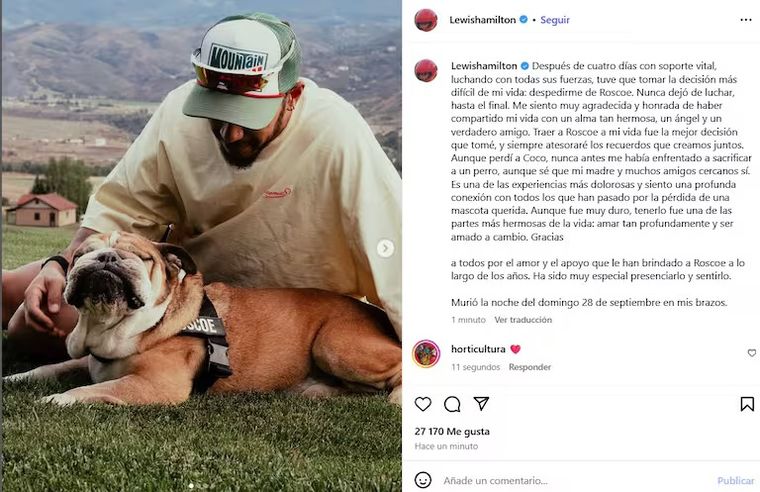Click the Lewishamilton username in header
This screenshot has height=492, width=760.
tap(484, 20)
